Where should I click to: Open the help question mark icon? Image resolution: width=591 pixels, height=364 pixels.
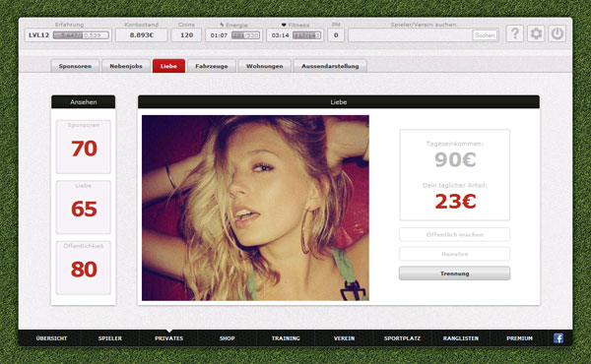[x=515, y=33]
